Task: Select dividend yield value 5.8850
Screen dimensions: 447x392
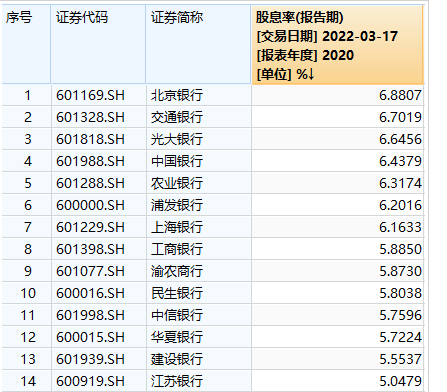Action: [400, 249]
